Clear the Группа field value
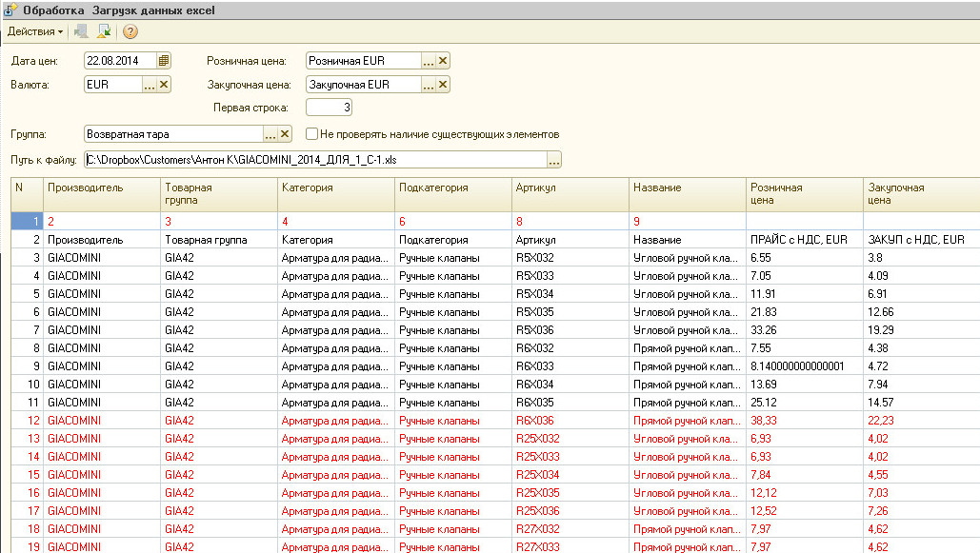980x553 pixels. pyautogui.click(x=285, y=134)
